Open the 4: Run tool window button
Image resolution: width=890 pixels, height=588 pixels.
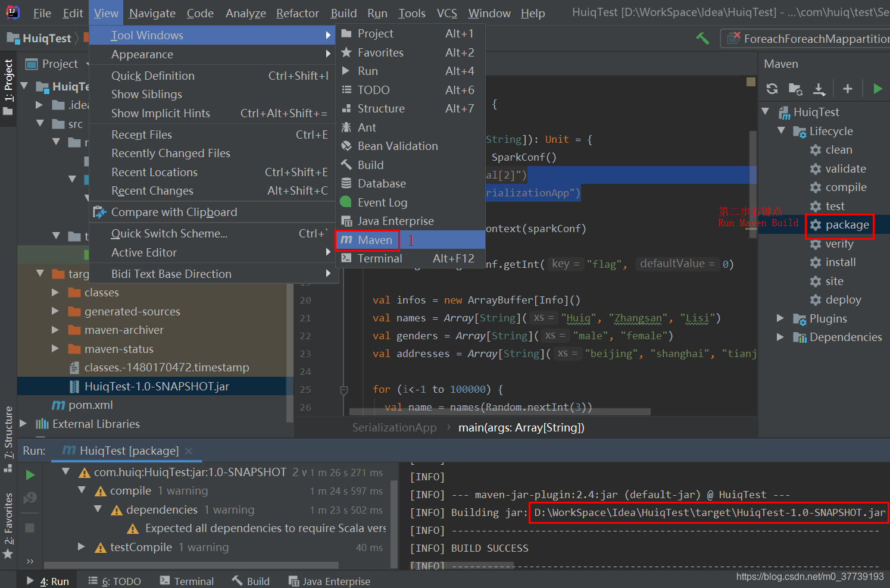[48, 581]
